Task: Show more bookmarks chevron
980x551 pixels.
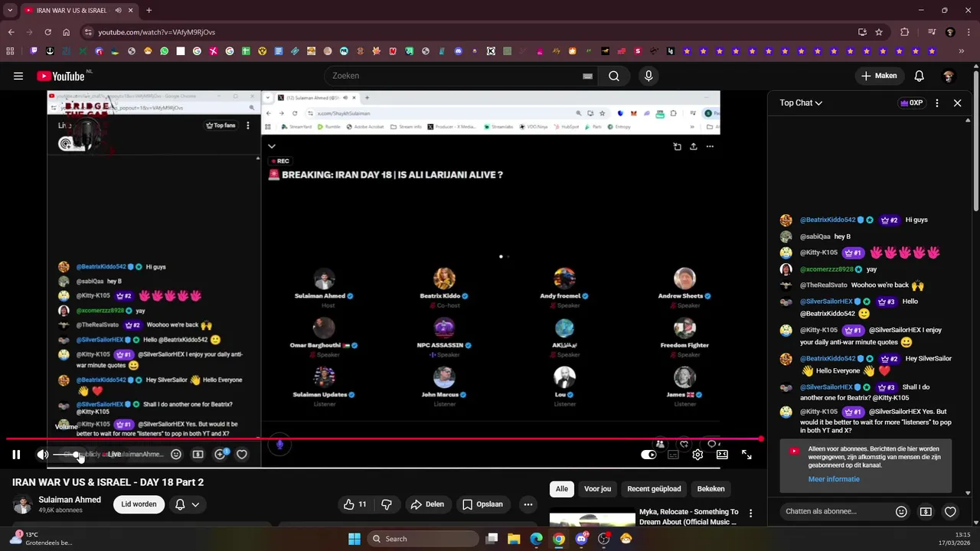Action: (961, 51)
